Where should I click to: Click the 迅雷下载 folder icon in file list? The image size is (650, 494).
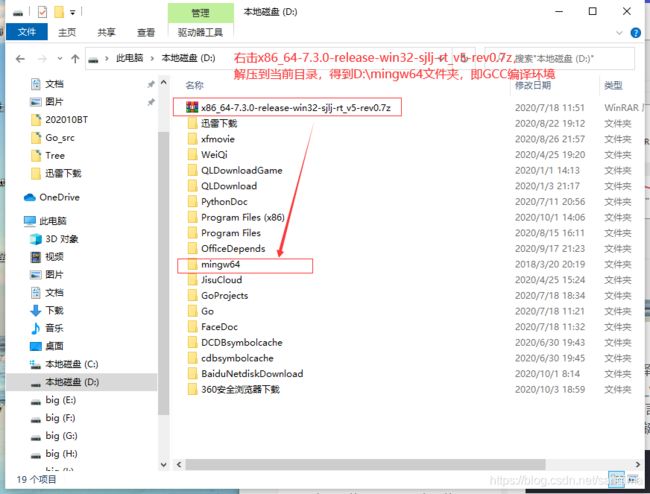point(192,124)
